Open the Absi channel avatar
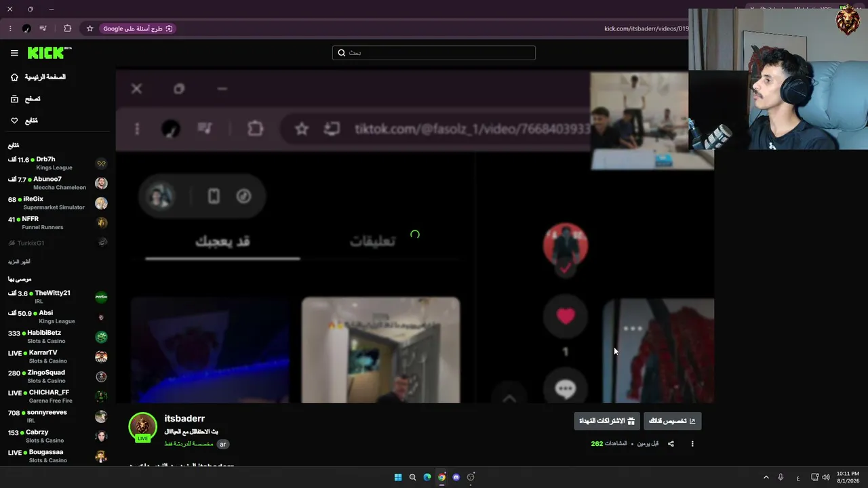868x488 pixels. (x=101, y=317)
